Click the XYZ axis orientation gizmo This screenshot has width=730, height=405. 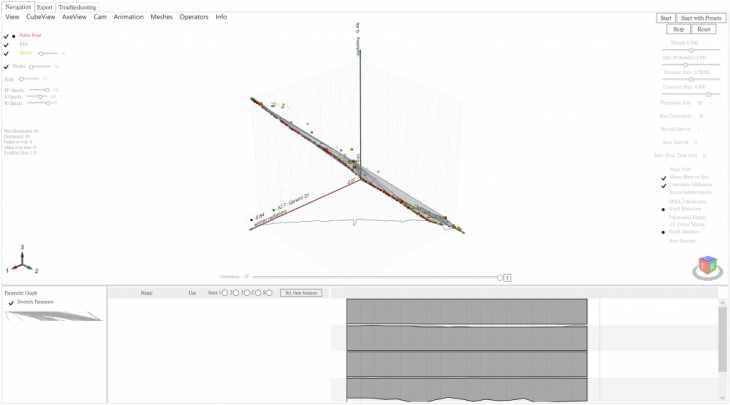click(x=22, y=259)
